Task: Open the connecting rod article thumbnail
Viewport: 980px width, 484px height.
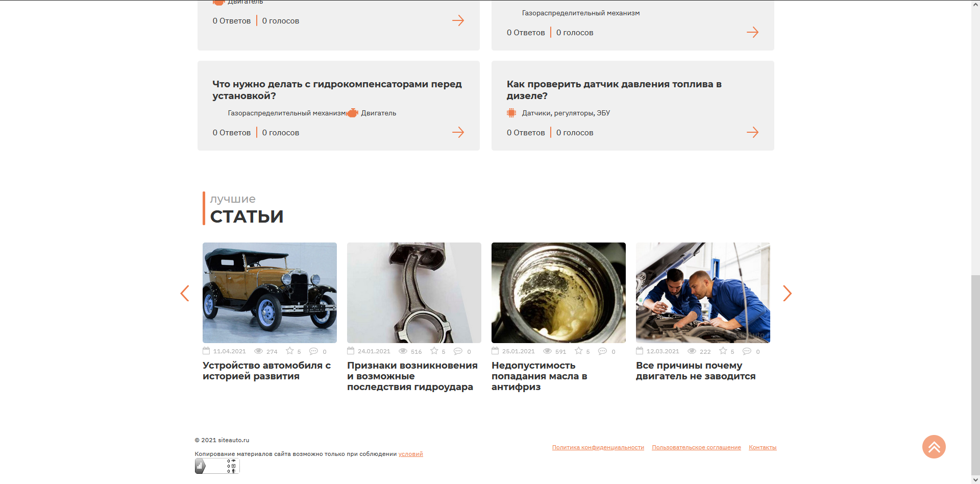Action: [414, 293]
